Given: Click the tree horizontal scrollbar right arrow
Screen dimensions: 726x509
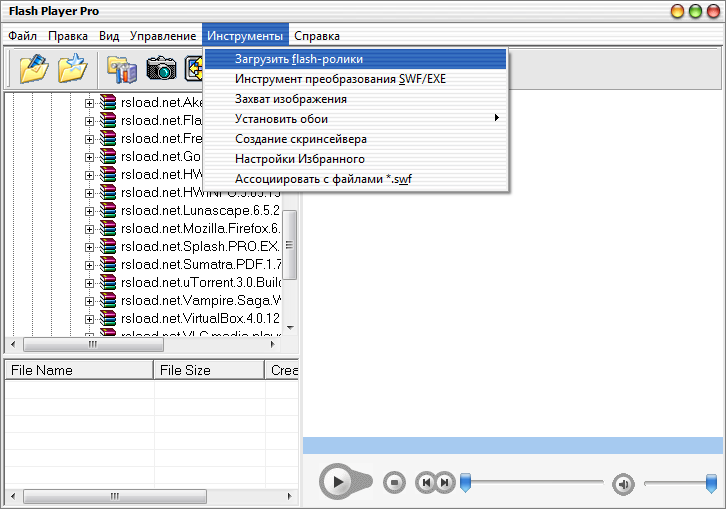Looking at the screenshot, I should pos(273,344).
